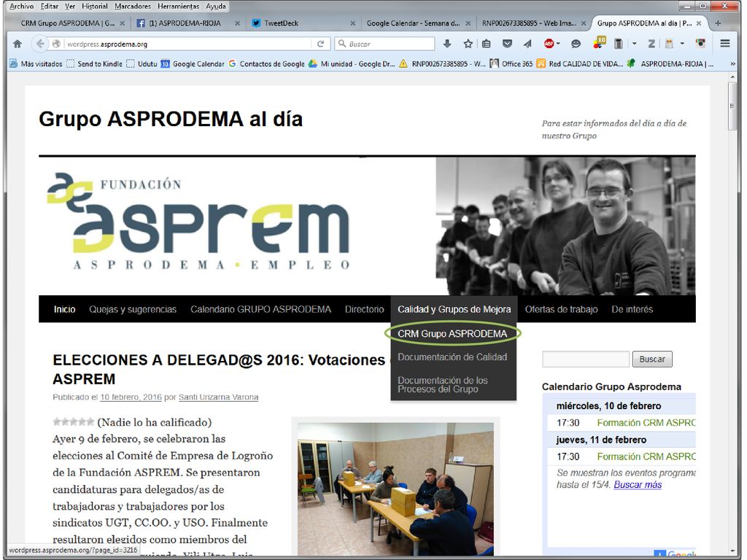This screenshot has height=560, width=747.
Task: Open the ASPRODEMA-RIOJA bookmark in bookmarks bar
Action: [x=670, y=64]
